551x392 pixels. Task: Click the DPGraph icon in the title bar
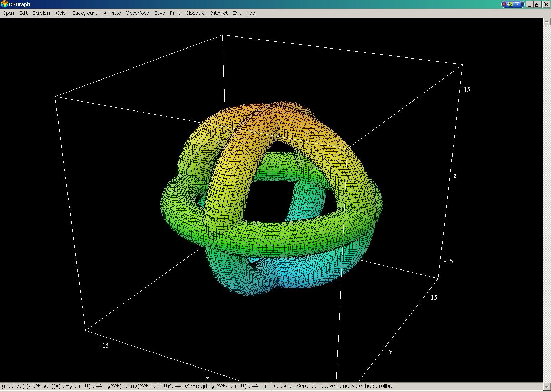pos(4,4)
